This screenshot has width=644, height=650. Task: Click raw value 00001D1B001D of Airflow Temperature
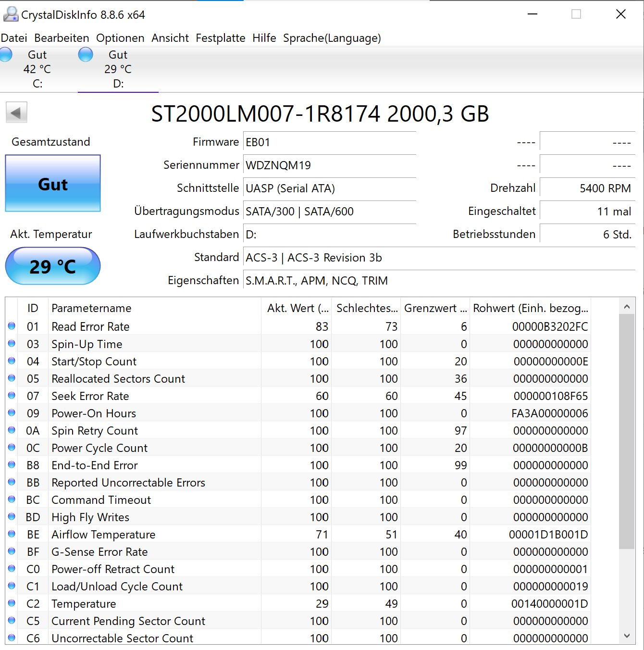548,535
